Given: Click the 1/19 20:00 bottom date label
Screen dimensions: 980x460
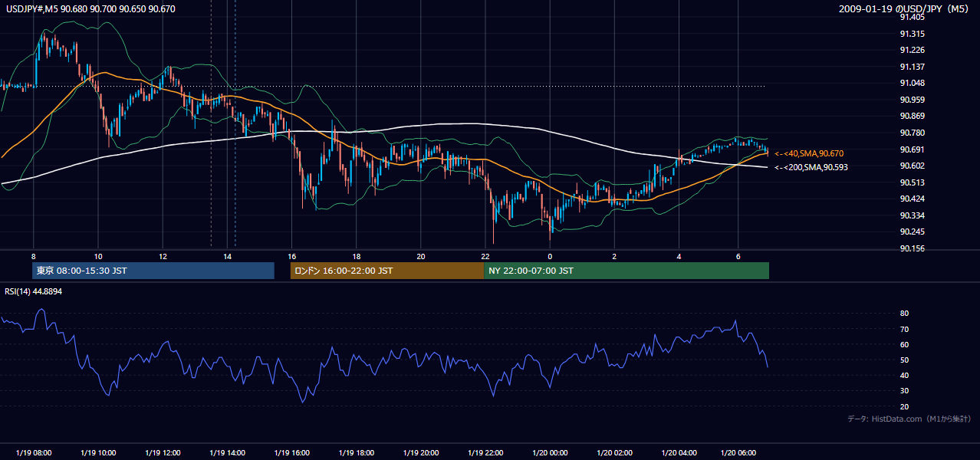Looking at the screenshot, I should click(420, 453).
